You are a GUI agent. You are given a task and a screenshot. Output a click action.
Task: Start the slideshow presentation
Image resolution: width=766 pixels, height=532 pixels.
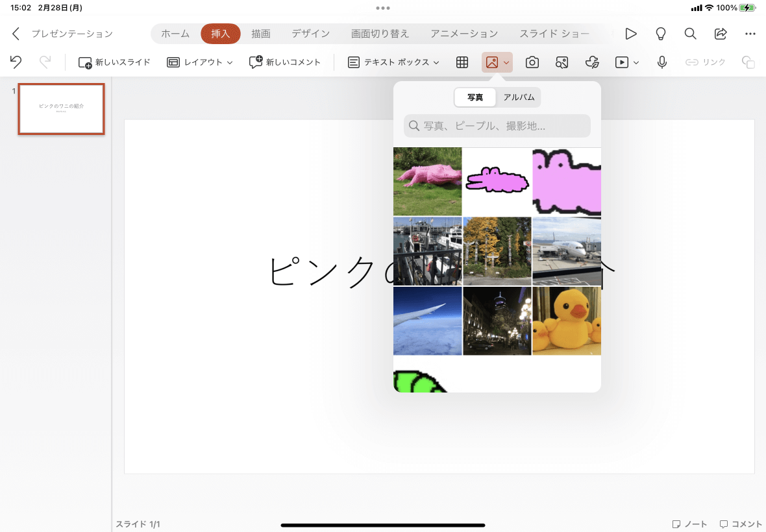pyautogui.click(x=630, y=33)
